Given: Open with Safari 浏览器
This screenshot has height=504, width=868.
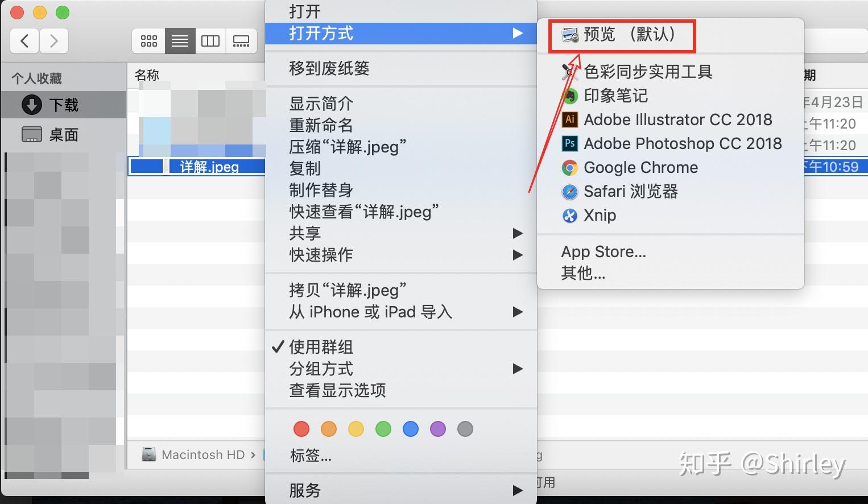Looking at the screenshot, I should point(671,191).
